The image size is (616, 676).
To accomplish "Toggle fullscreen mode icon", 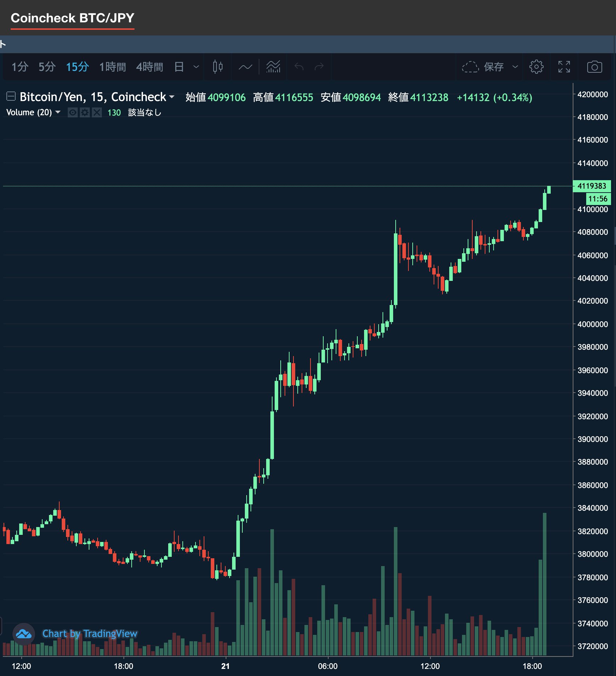I will click(x=564, y=67).
